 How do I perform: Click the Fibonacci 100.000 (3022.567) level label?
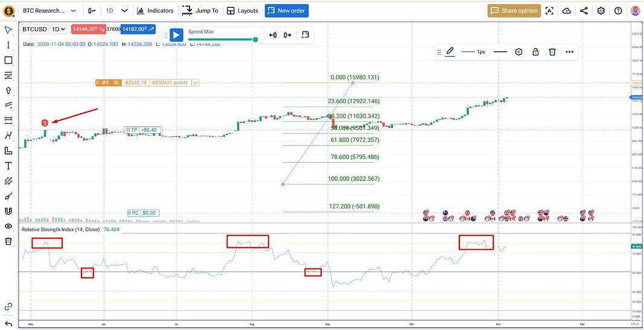click(354, 179)
